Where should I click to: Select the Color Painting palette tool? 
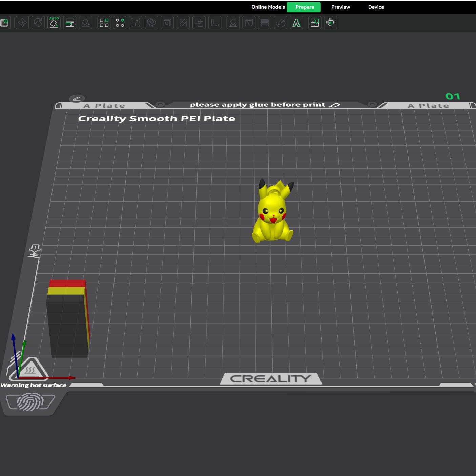pyautogui.click(x=281, y=23)
